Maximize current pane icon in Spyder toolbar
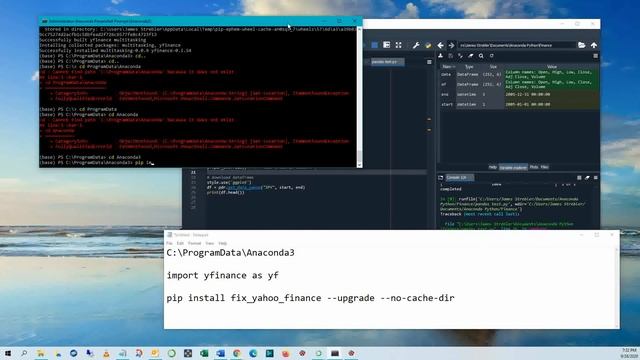This screenshot has width=640, height=360. tap(398, 45)
